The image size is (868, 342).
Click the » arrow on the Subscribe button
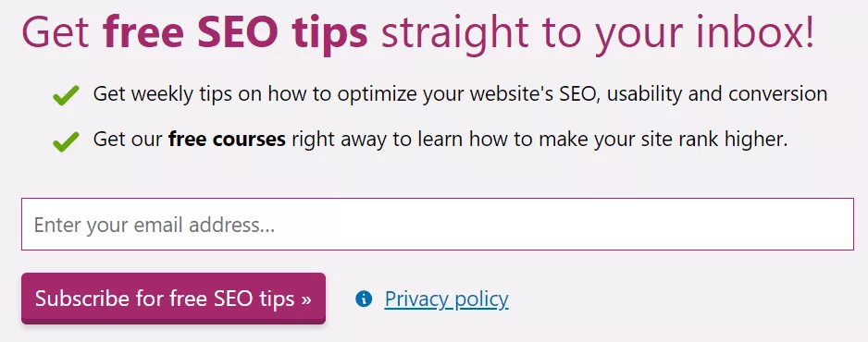point(306,299)
